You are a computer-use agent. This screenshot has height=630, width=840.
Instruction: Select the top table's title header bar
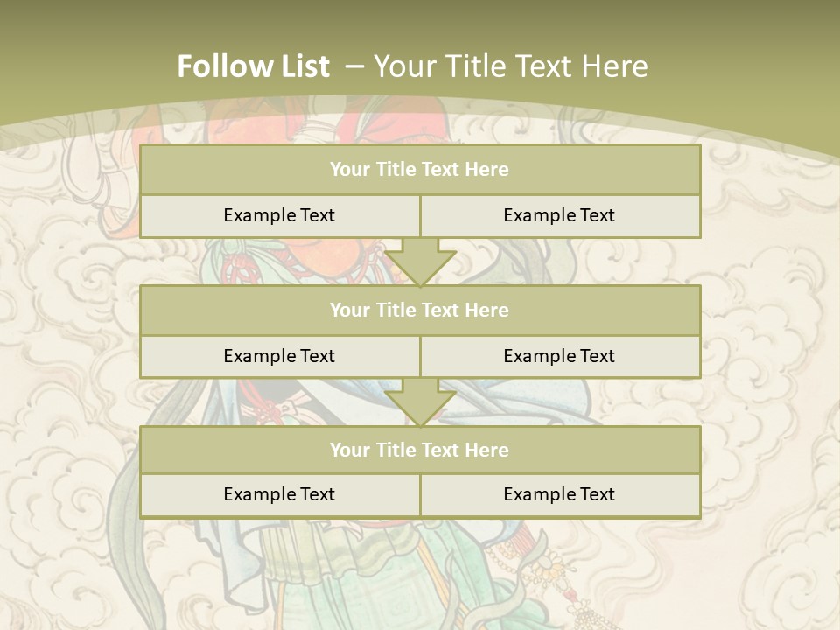click(420, 170)
